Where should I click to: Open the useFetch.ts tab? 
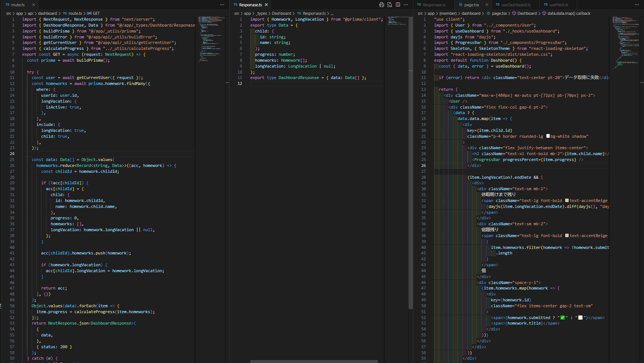[x=558, y=5]
